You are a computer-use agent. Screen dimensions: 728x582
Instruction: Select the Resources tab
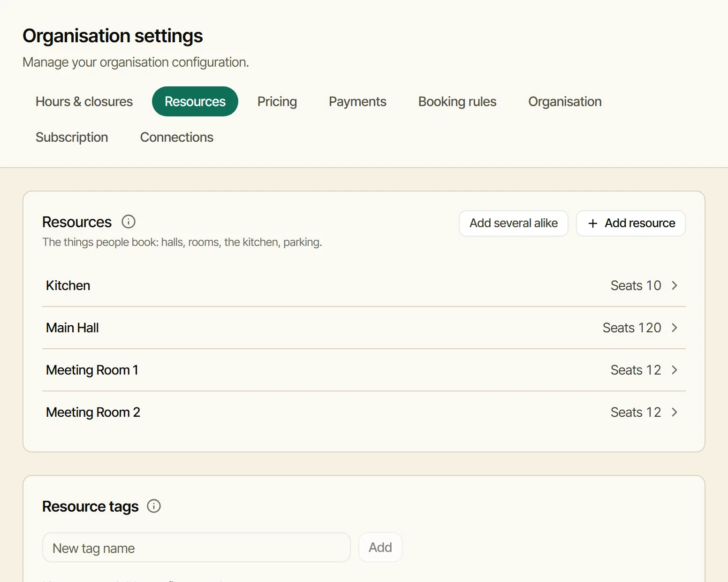click(x=195, y=101)
